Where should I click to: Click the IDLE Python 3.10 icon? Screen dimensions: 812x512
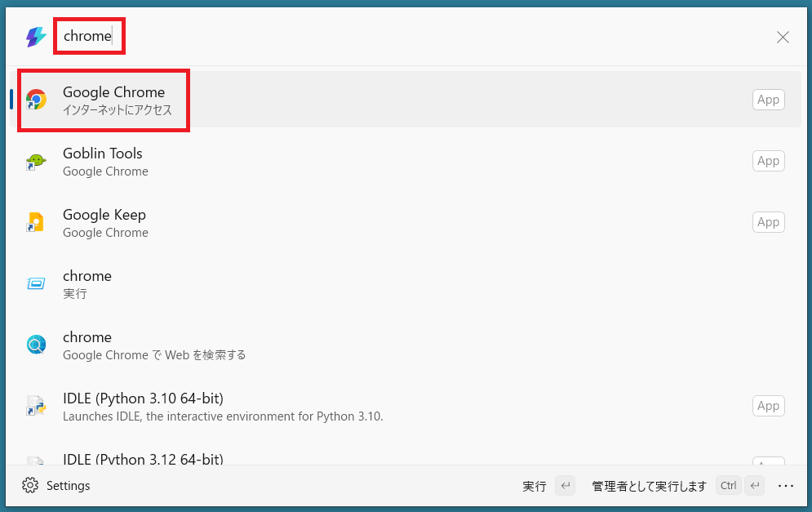click(36, 406)
